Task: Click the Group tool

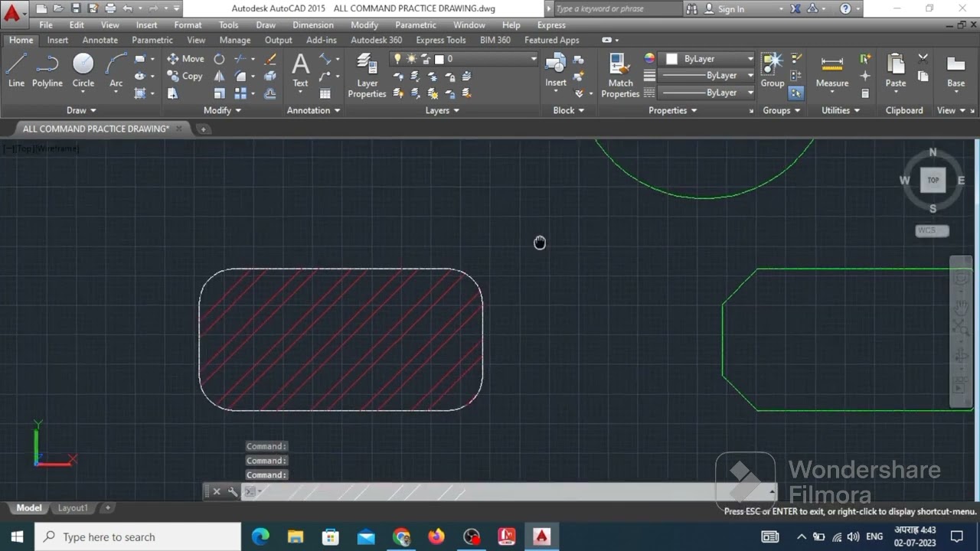Action: click(773, 70)
